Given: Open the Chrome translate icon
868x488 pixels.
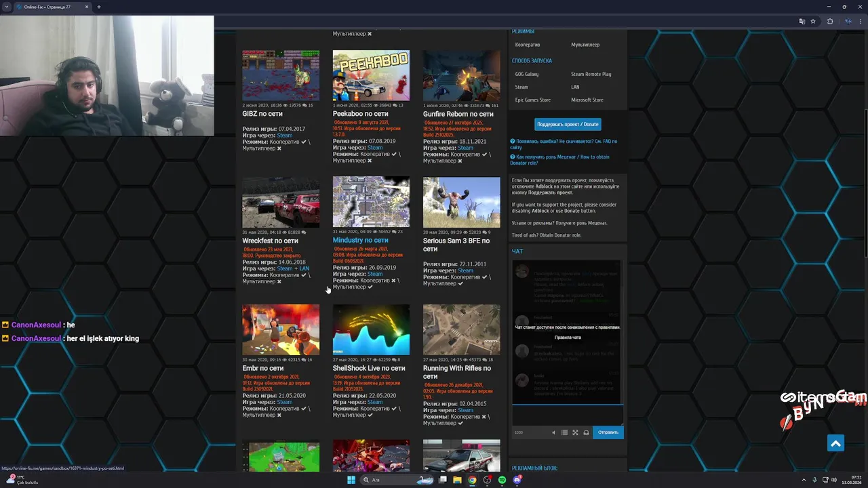Looking at the screenshot, I should coord(802,21).
